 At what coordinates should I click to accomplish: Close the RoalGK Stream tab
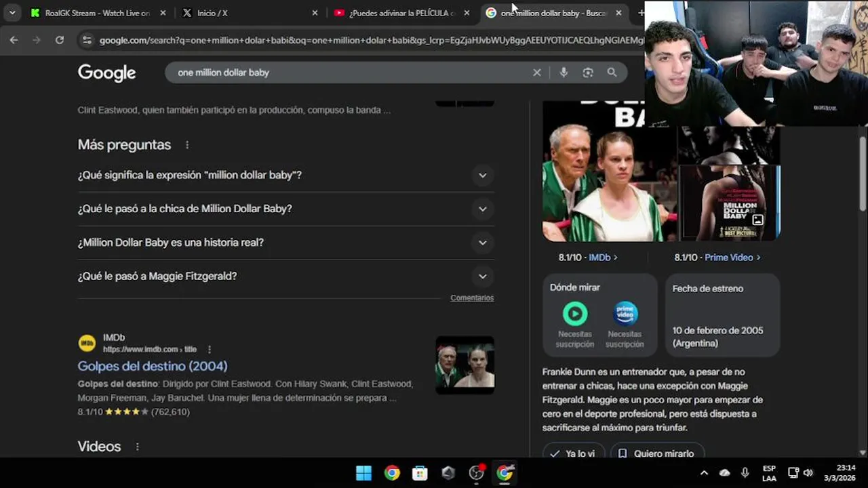pyautogui.click(x=163, y=13)
